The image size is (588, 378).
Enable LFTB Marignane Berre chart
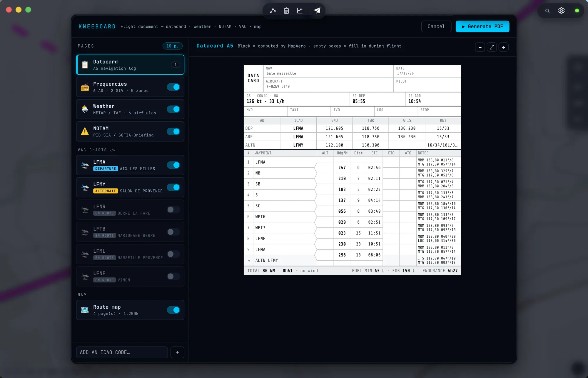[173, 232]
